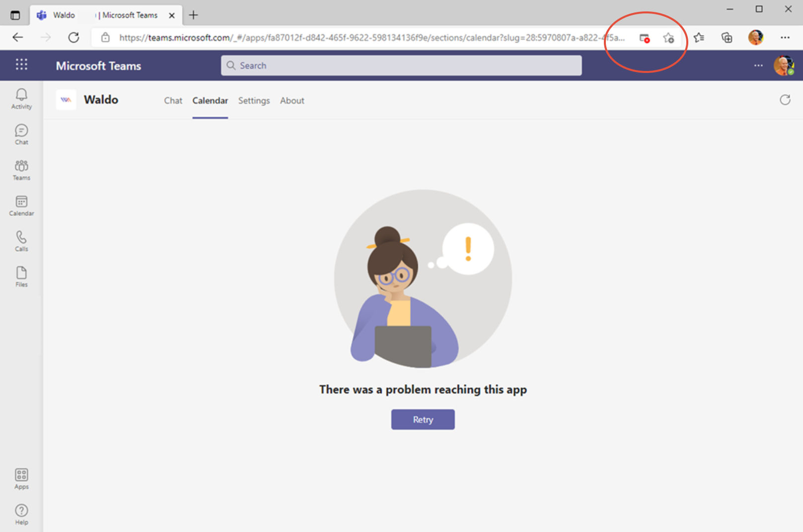Screen dimensions: 803x532
Task: Open Chat from the left sidebar
Action: (21, 134)
